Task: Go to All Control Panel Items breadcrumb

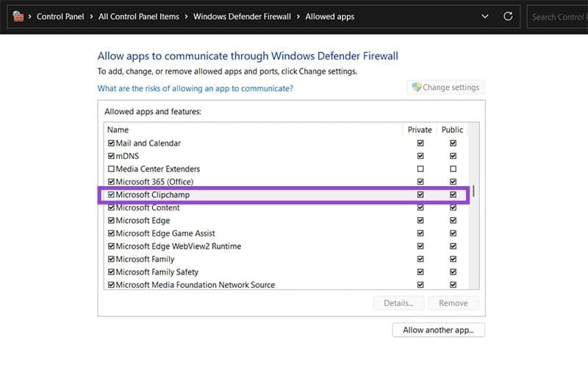Action: click(139, 16)
